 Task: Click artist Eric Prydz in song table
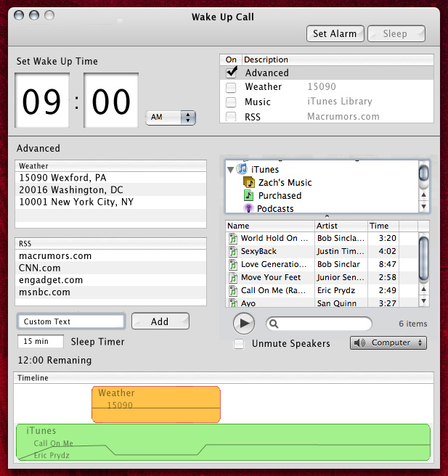pos(336,290)
